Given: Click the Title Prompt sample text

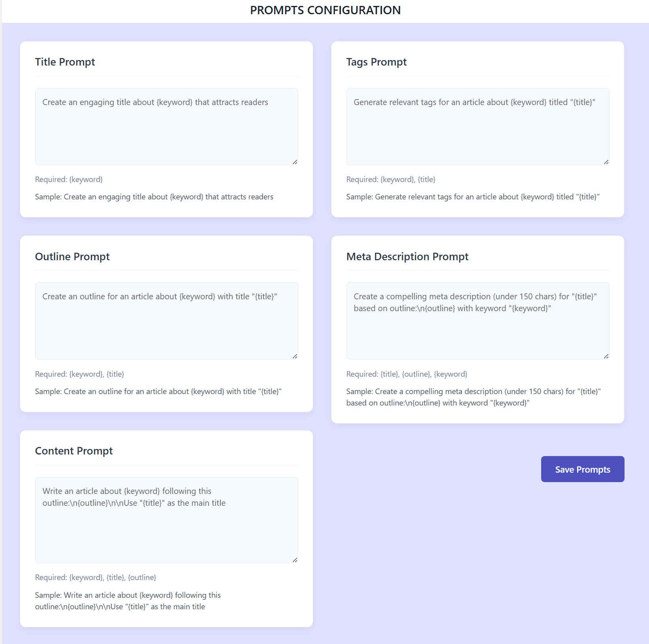Looking at the screenshot, I should click(154, 197).
